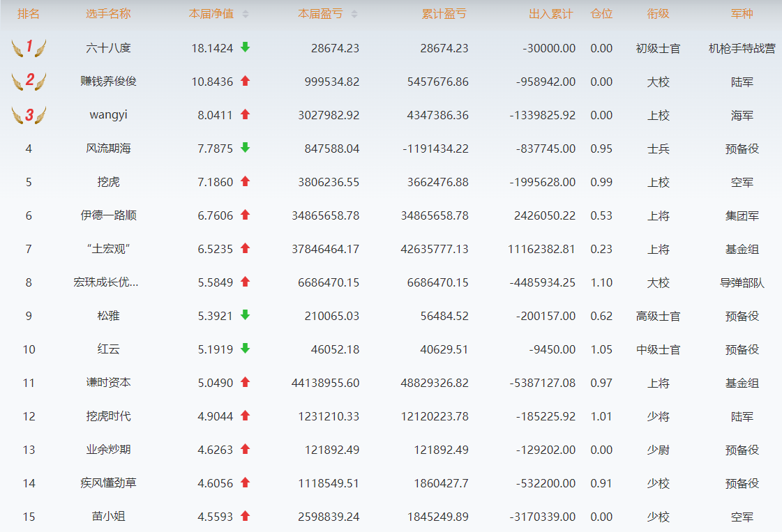Open player wangyi
782x532 pixels.
108,115
